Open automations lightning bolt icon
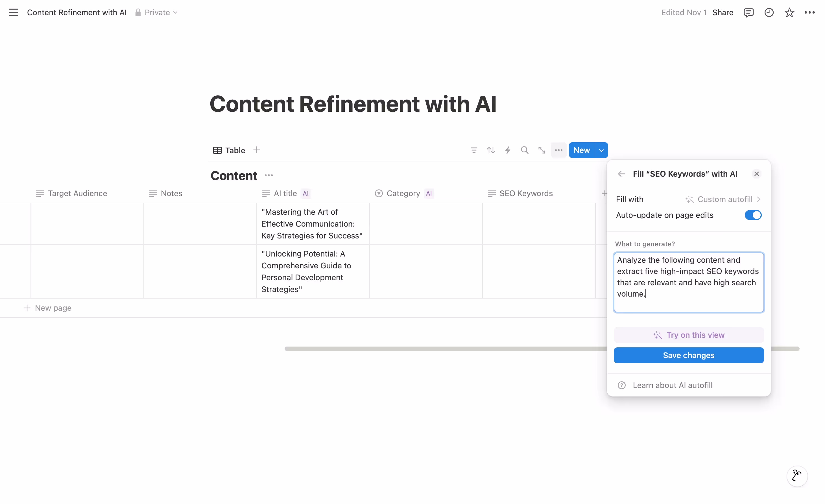This screenshot has width=825, height=504. pos(508,150)
